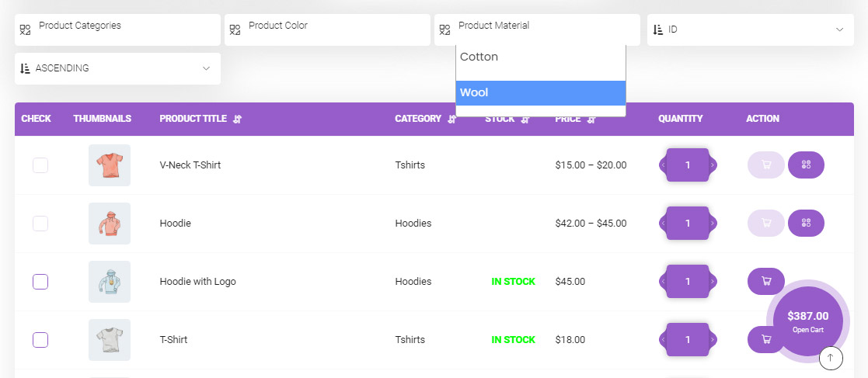Click disabled cart icon for V-Neck T-Shirt

click(x=766, y=165)
